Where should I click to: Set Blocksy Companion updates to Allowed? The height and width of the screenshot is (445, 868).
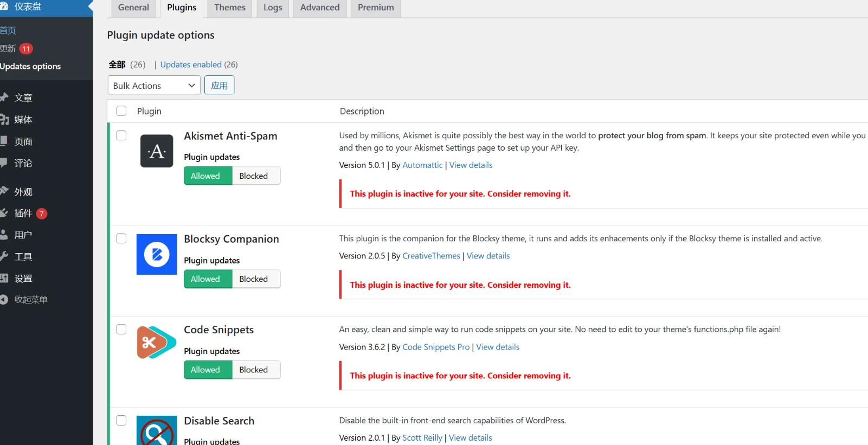208,279
